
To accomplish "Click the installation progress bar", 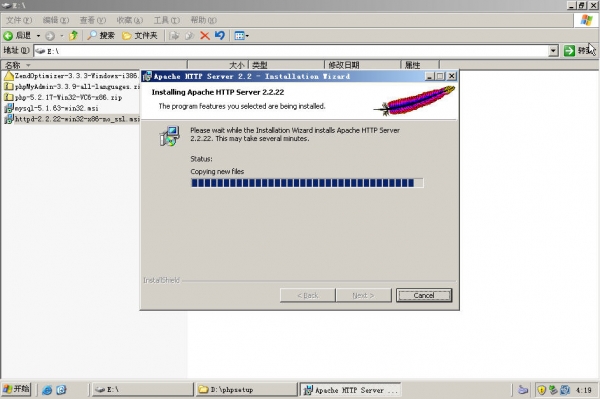I will [x=307, y=183].
